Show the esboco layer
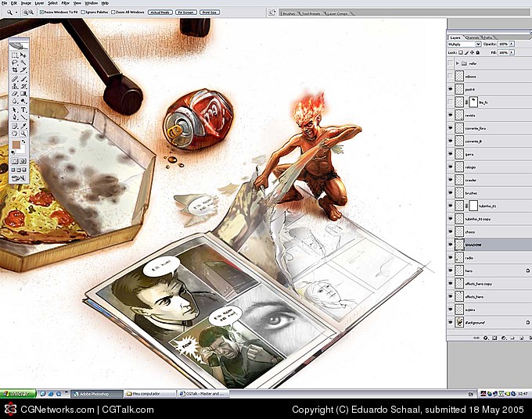The image size is (532, 419). point(451,77)
